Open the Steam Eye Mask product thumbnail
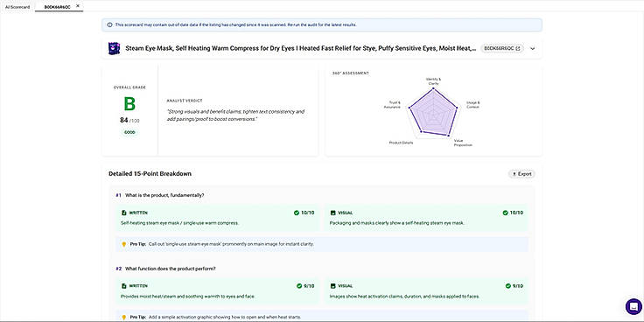Viewport: 644px width, 322px height. tap(114, 48)
